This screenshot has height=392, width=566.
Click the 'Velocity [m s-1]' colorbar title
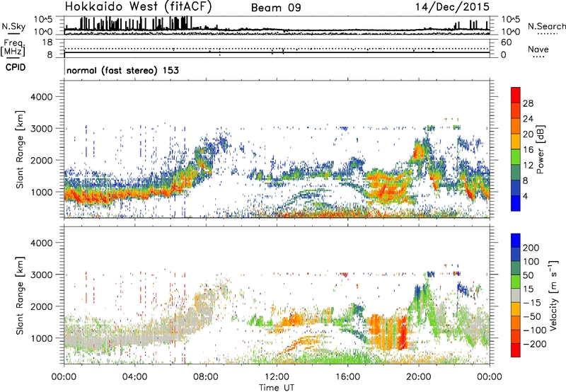pyautogui.click(x=553, y=295)
